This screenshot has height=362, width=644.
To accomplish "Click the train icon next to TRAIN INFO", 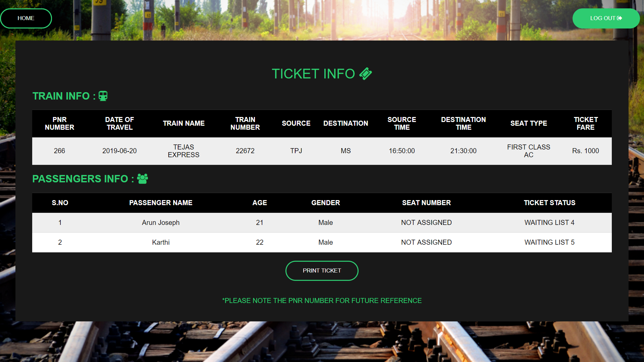I will pyautogui.click(x=103, y=96).
